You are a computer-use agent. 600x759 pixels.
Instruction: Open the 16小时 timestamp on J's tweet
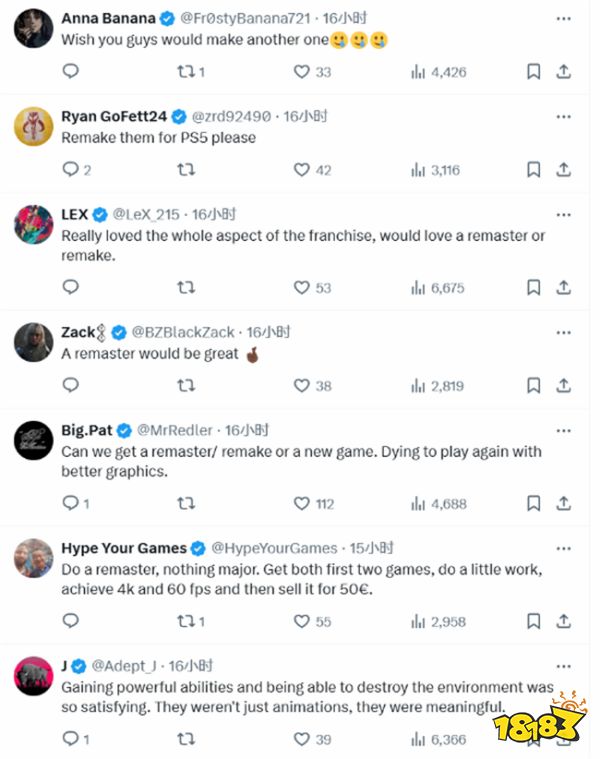[x=191, y=666]
